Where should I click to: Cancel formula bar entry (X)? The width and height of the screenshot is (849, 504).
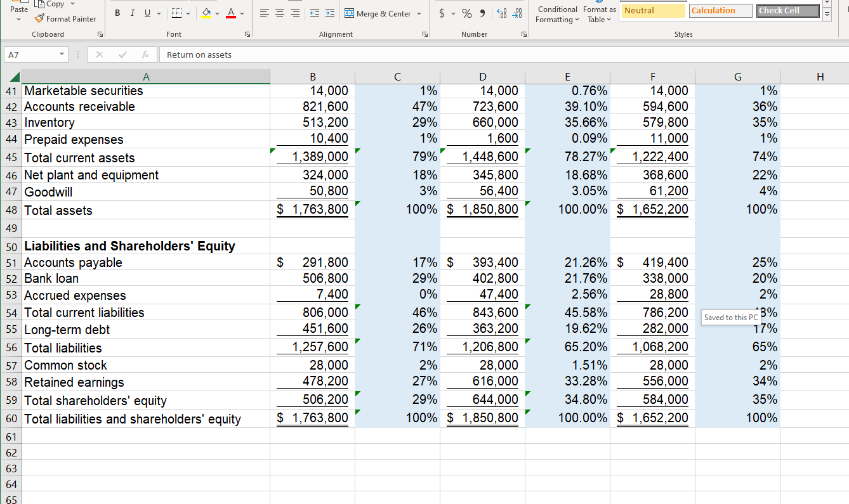(100, 55)
